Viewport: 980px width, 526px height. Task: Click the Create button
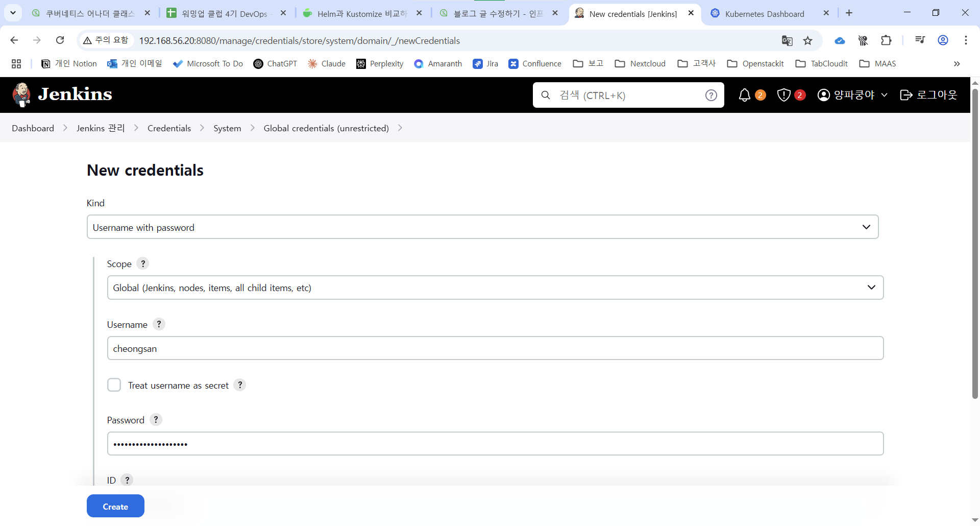pos(115,506)
